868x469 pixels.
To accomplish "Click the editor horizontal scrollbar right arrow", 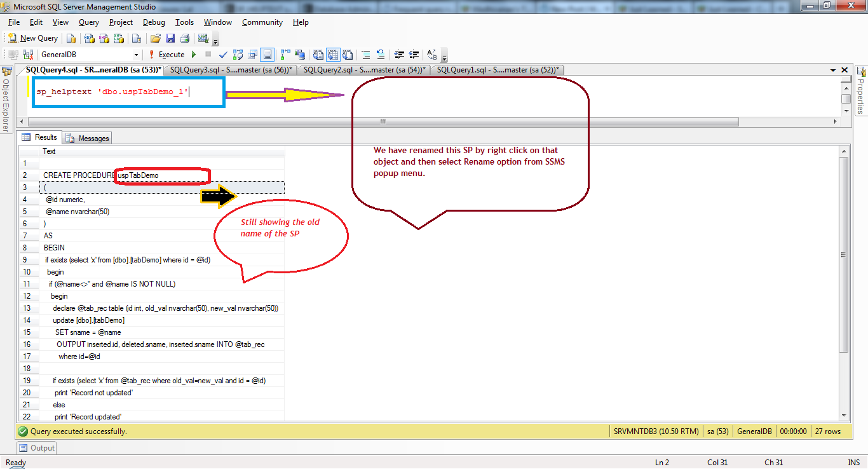I will (836, 121).
